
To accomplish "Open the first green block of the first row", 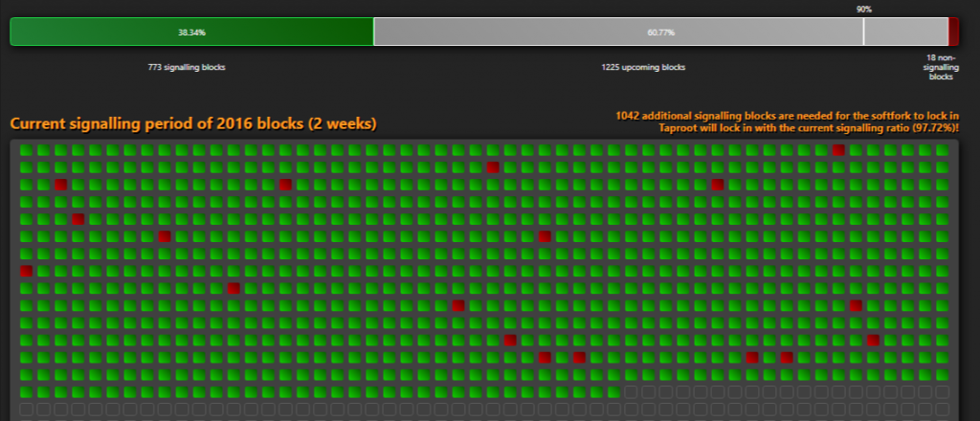I will click(26, 150).
